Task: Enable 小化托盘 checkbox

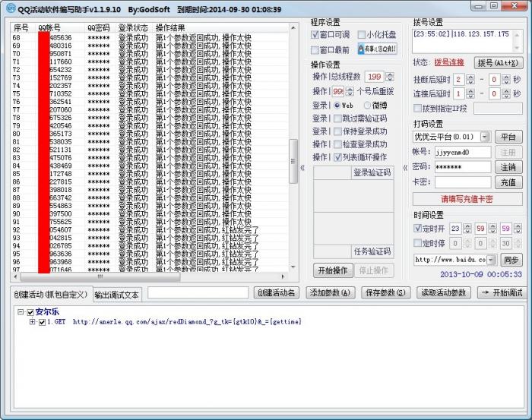Action: (x=361, y=35)
